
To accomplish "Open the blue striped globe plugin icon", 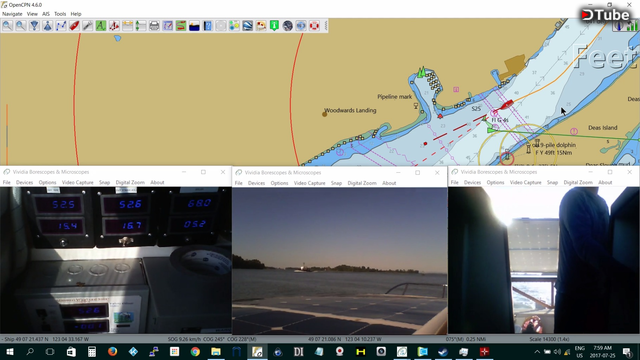I will click(x=248, y=26).
